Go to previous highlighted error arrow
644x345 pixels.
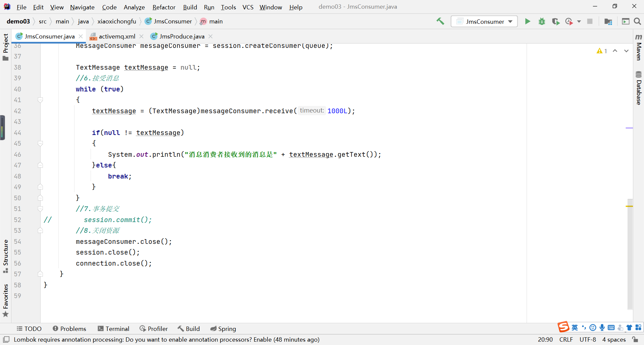click(x=615, y=51)
